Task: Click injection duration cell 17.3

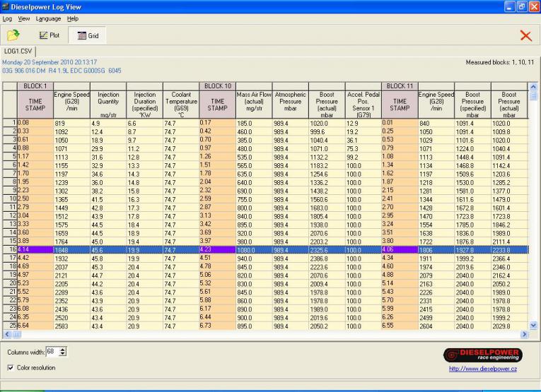Action: pyautogui.click(x=144, y=208)
